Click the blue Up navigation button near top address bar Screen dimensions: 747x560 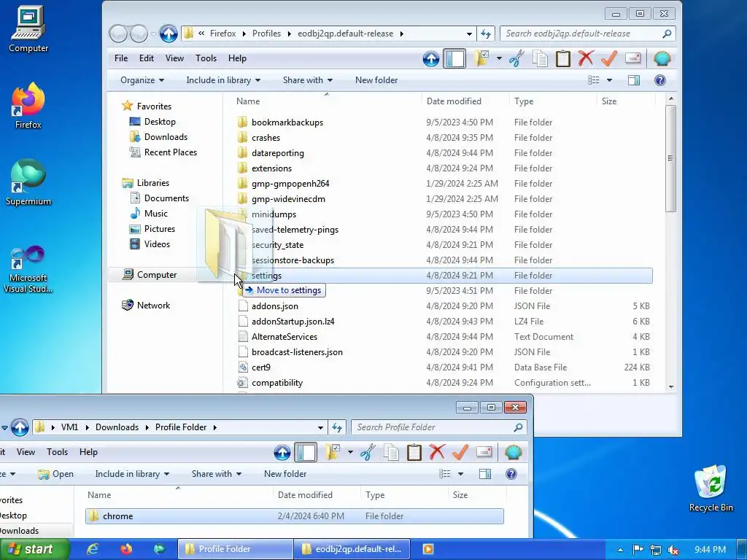click(169, 34)
